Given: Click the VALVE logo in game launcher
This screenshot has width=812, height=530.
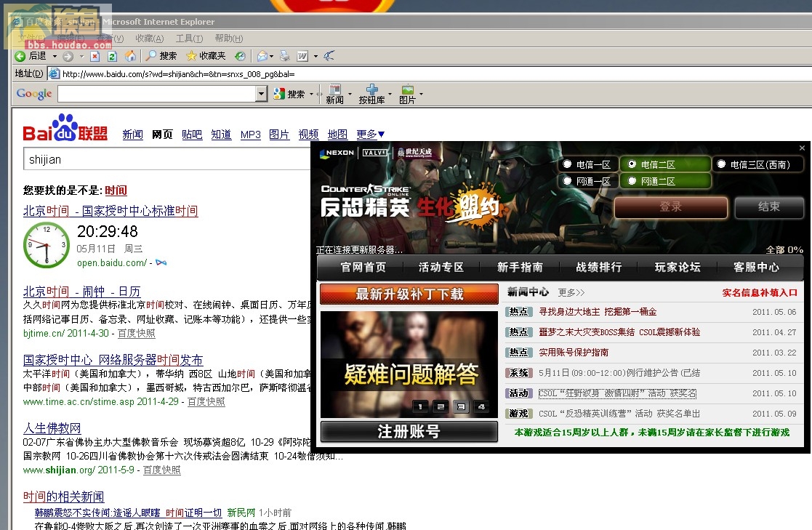Looking at the screenshot, I should coord(374,153).
